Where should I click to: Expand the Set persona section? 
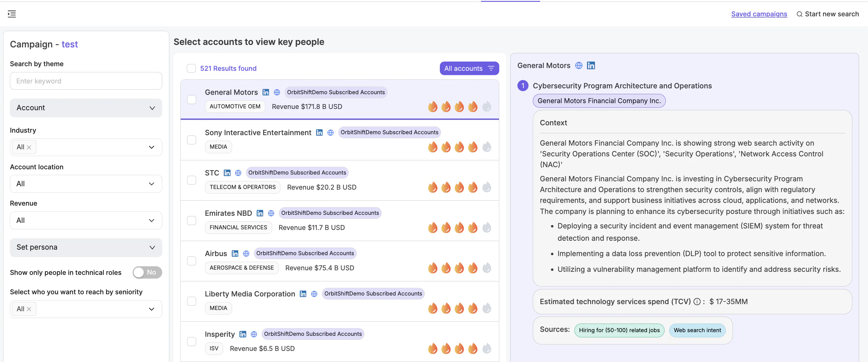(x=86, y=247)
